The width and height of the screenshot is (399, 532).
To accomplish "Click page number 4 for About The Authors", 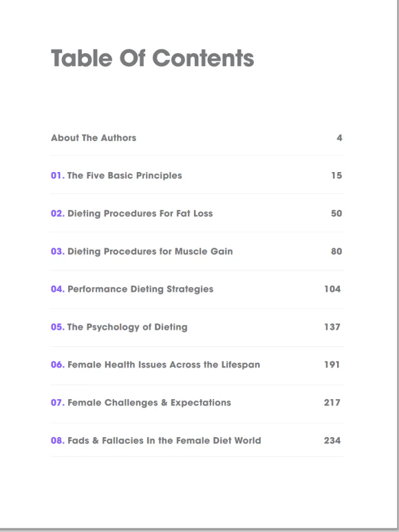I will pyautogui.click(x=339, y=138).
